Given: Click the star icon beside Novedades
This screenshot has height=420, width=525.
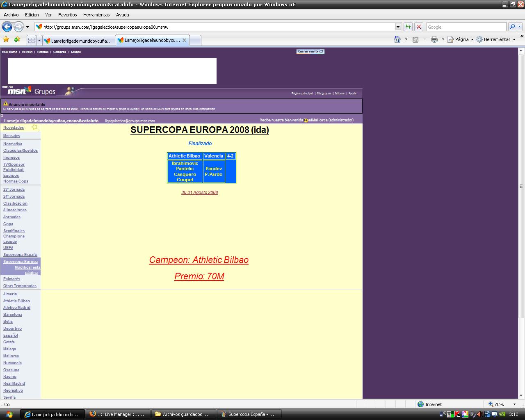Looking at the screenshot, I should pos(35,128).
